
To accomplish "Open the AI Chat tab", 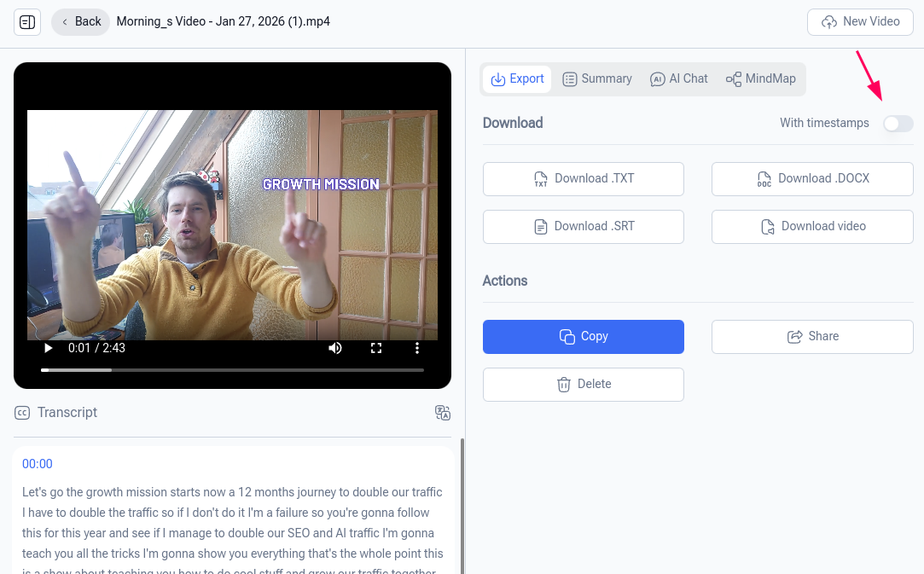I will pos(679,78).
